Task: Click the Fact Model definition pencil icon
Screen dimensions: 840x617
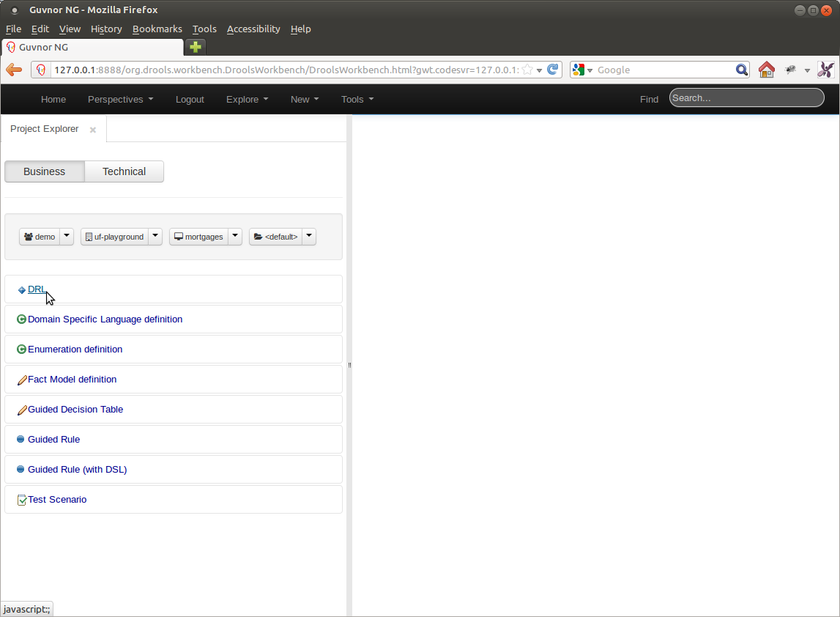Action: tap(21, 380)
